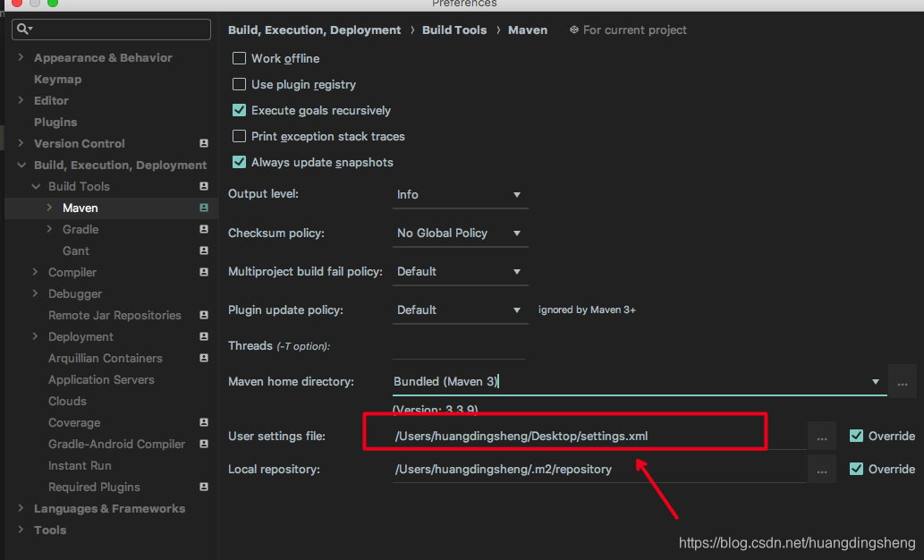Click project-level icon on Coverage row
The image size is (924, 560).
[x=204, y=422]
